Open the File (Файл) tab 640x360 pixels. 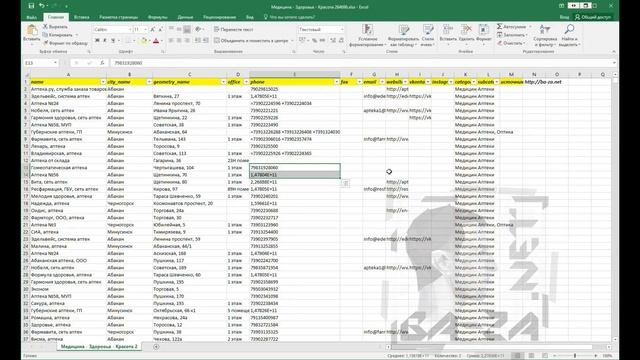pyautogui.click(x=31, y=17)
